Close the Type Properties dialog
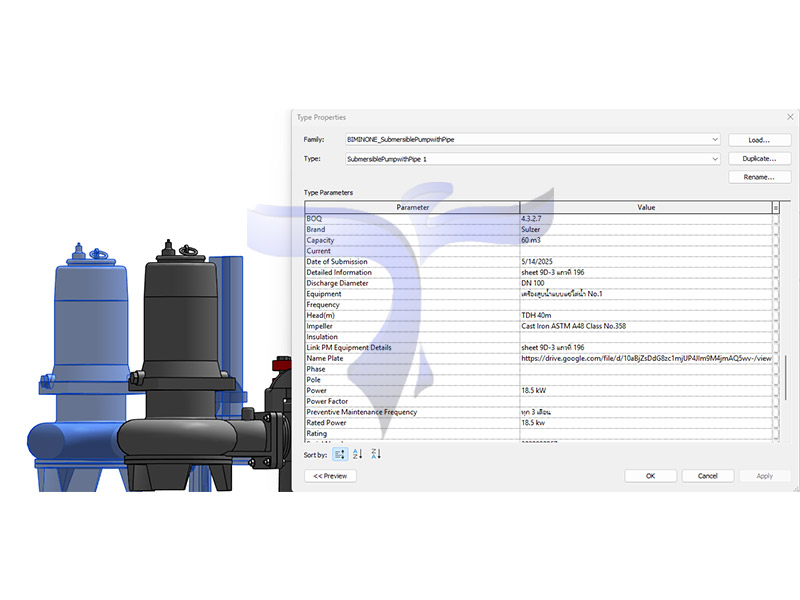The height and width of the screenshot is (600, 800). [790, 117]
